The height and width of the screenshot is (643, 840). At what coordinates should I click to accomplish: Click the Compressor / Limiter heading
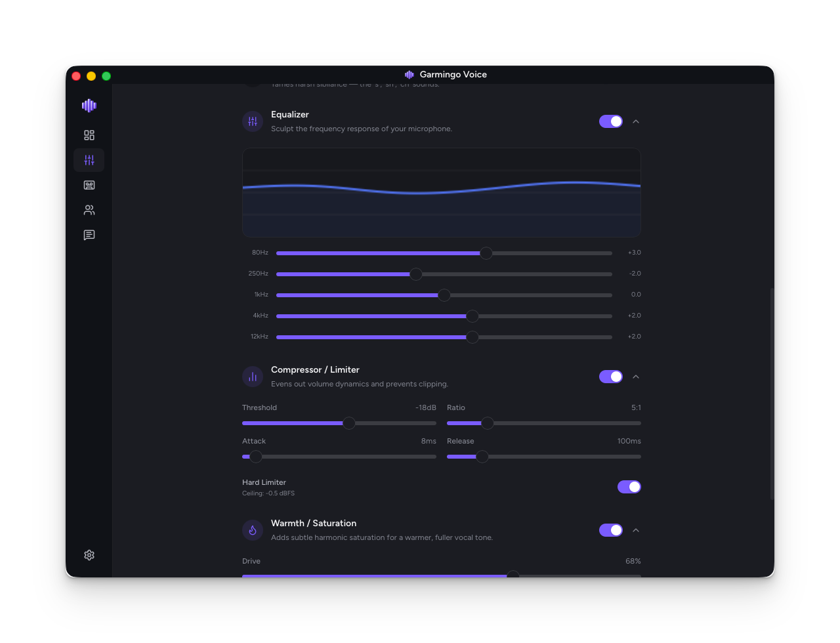[315, 370]
